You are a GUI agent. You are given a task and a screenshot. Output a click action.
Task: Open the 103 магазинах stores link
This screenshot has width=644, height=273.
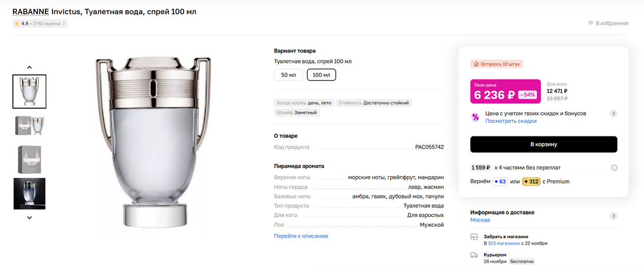click(x=504, y=243)
